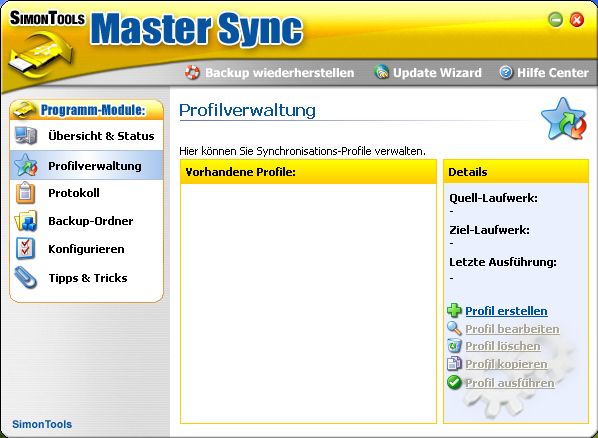
Task: Click the computer icon for Übersicht & Status
Action: [x=26, y=136]
